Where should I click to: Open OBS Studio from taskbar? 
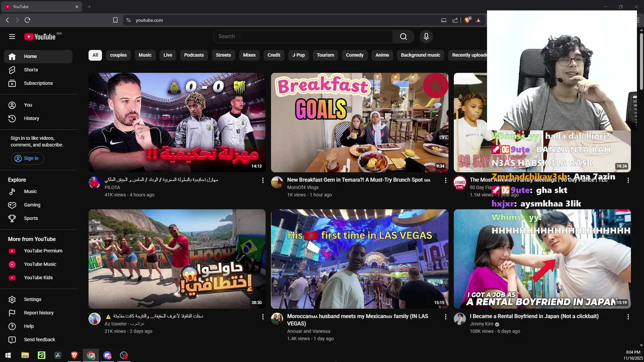pos(124,355)
